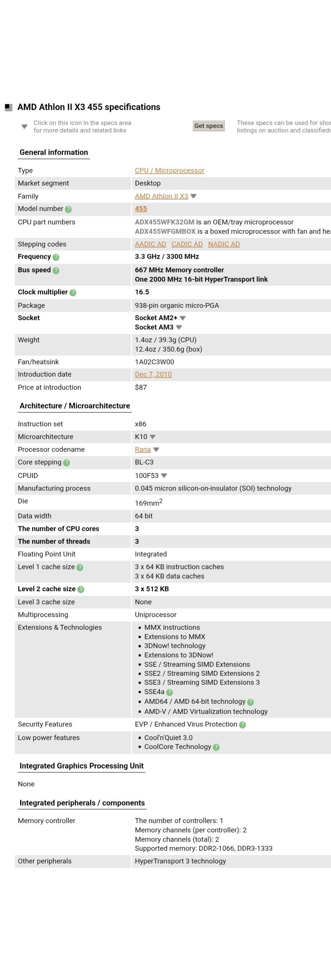Click the Level 2 cache size help icon
331x980 pixels.
[x=81, y=589]
